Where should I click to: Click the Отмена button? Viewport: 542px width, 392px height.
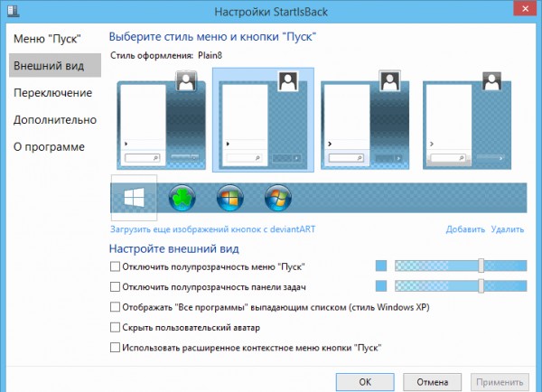coord(432,382)
